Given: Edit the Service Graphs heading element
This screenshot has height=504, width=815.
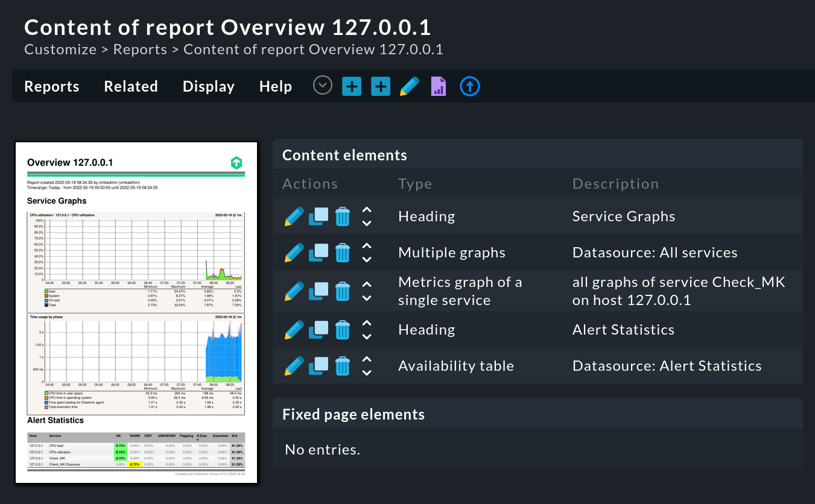Looking at the screenshot, I should click(294, 216).
